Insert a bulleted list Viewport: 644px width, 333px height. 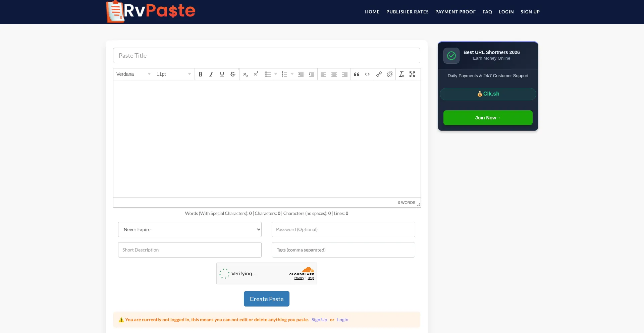coord(268,74)
